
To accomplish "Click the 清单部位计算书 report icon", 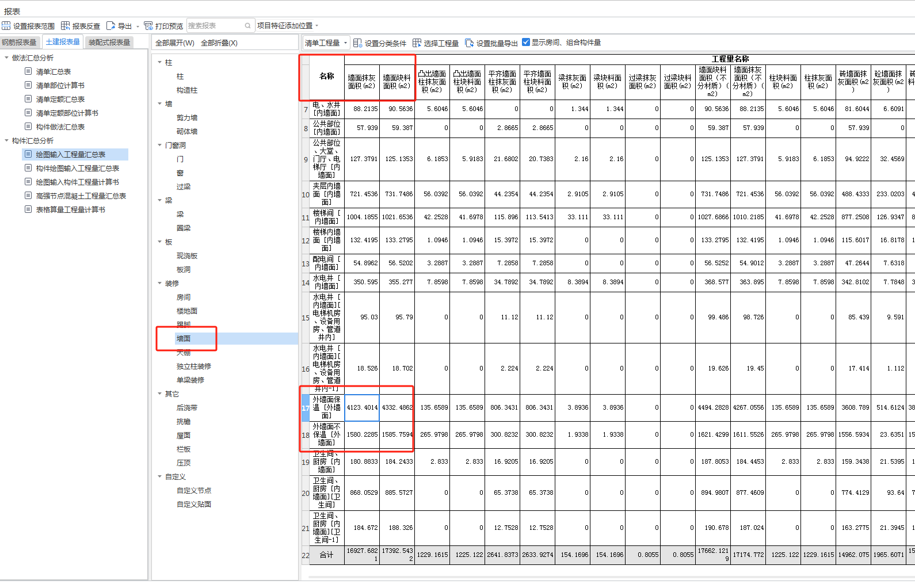I will coord(28,85).
